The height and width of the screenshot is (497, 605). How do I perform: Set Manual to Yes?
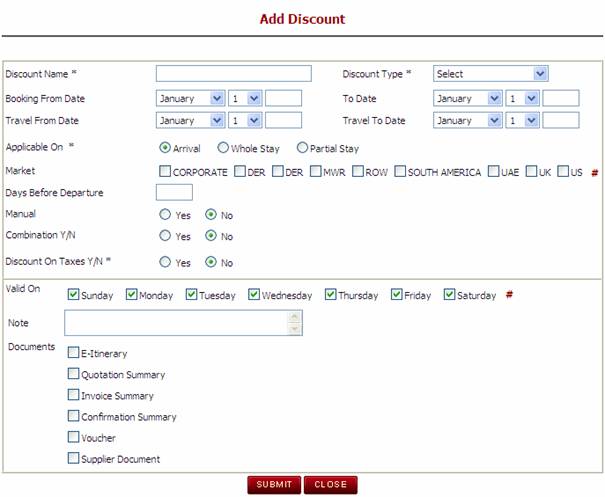(x=165, y=214)
